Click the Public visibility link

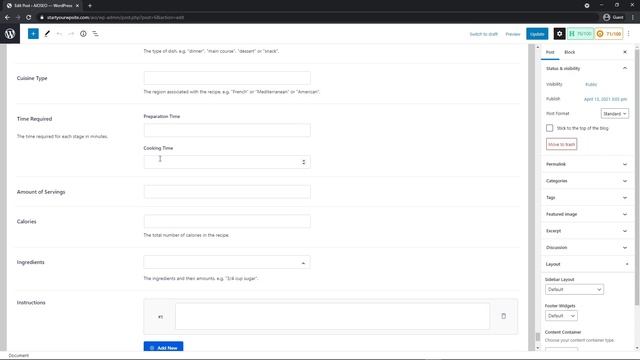[x=591, y=84]
